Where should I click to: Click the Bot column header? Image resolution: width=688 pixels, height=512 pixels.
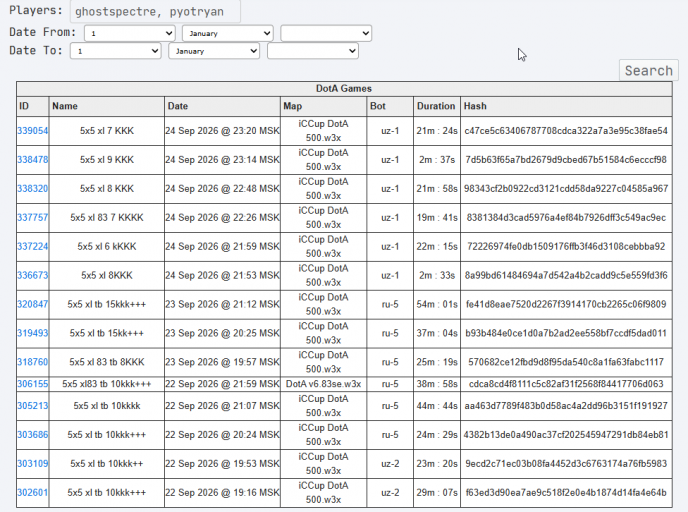click(390, 106)
